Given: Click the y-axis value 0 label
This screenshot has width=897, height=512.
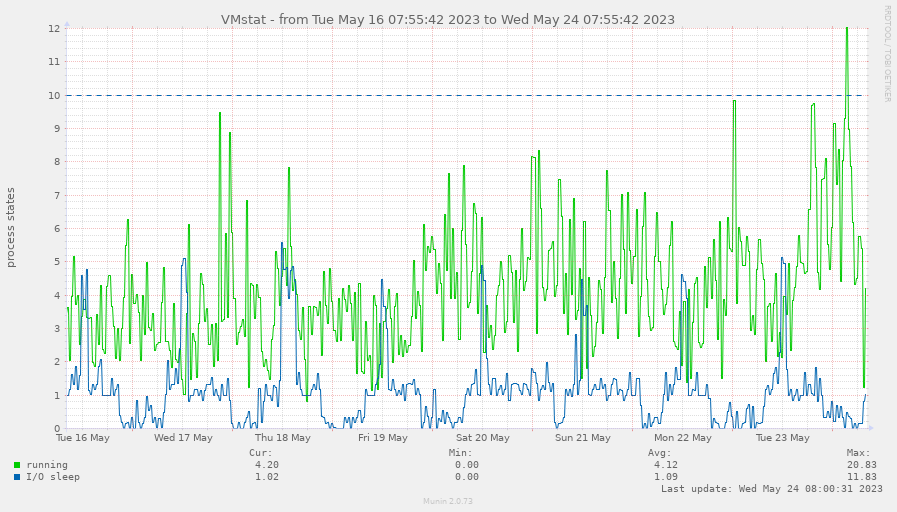Looking at the screenshot, I should point(57,428).
